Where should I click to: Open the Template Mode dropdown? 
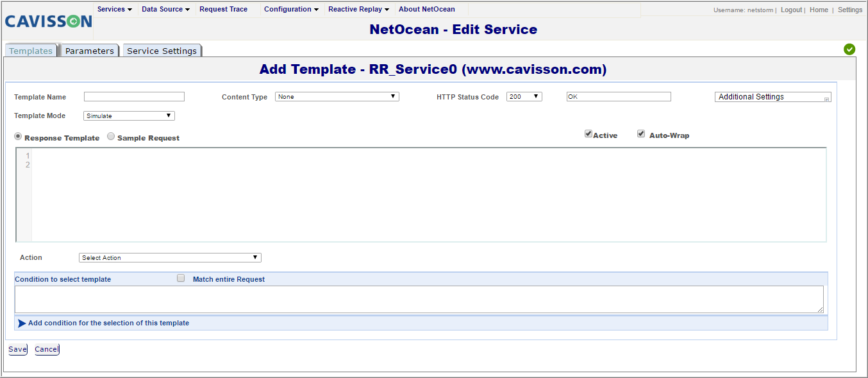click(129, 116)
